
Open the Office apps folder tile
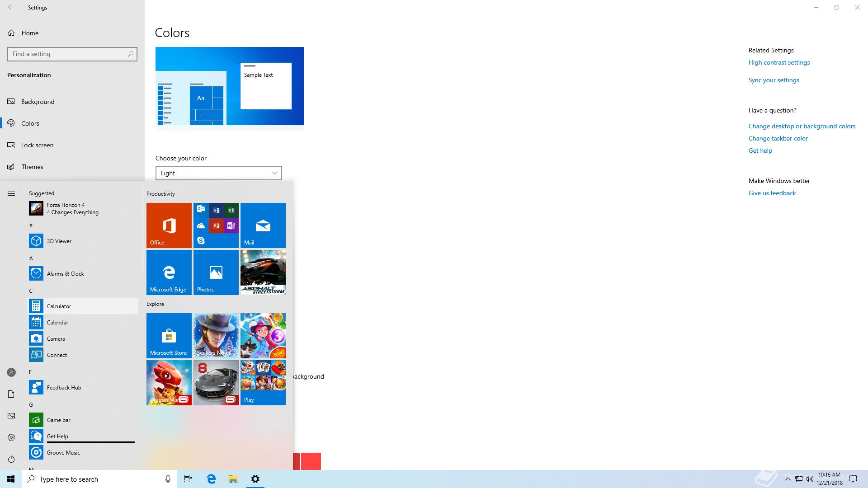pyautogui.click(x=216, y=225)
